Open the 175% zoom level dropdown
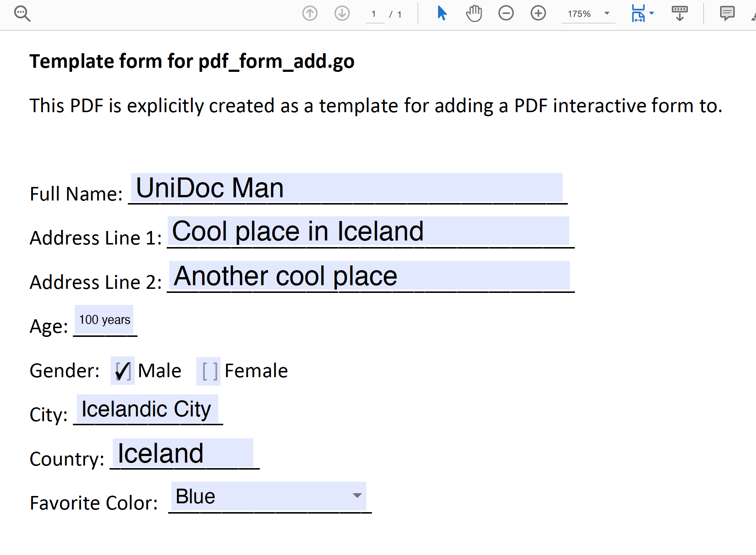Image resolution: width=756 pixels, height=555 pixels. [607, 14]
